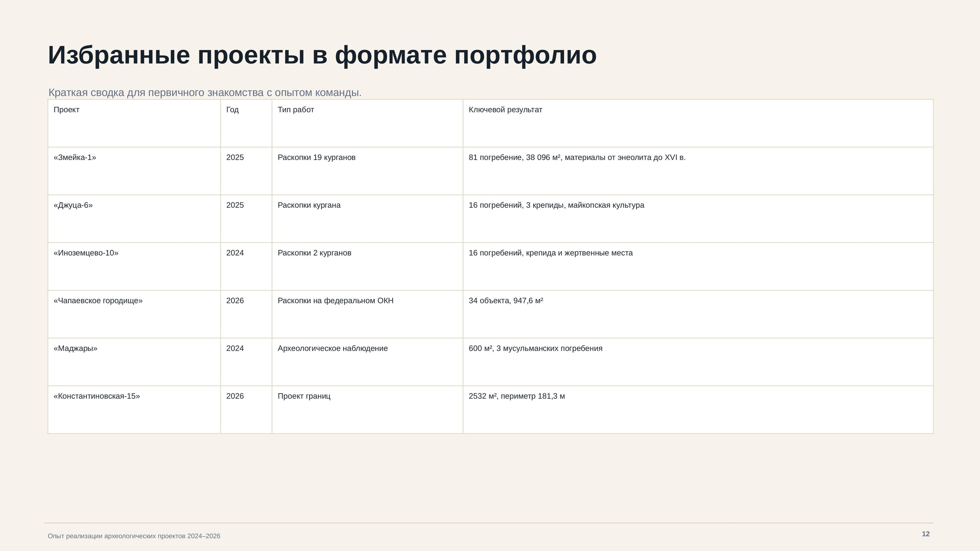
Task: Select cell '«Иноземцево-10»'
Action: point(86,253)
